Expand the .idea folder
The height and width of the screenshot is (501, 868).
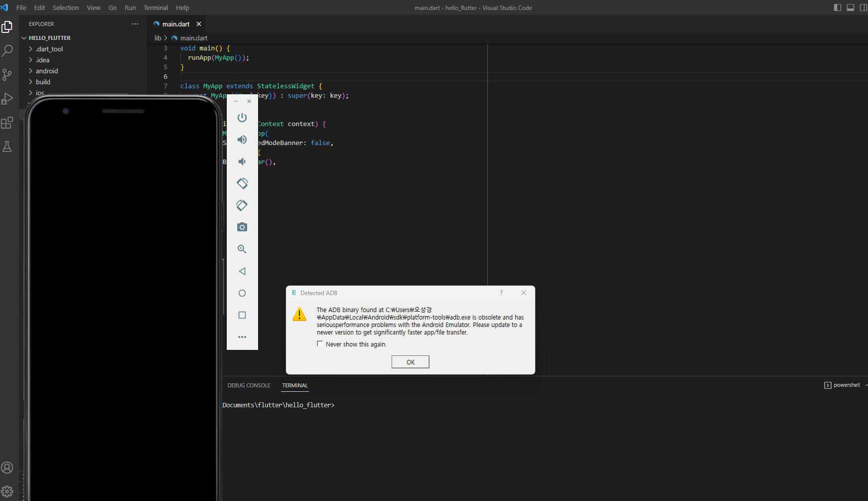[x=42, y=60]
